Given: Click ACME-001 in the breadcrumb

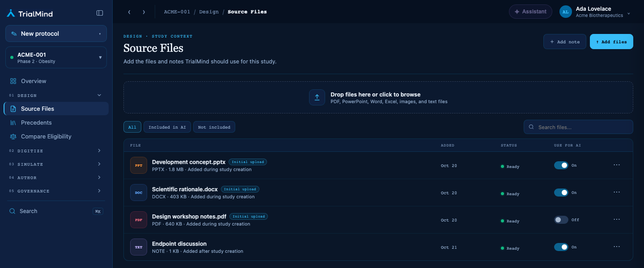Looking at the screenshot, I should pyautogui.click(x=177, y=12).
